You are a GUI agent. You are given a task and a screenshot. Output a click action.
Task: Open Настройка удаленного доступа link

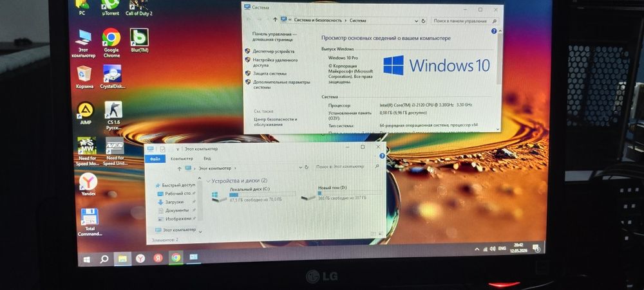click(275, 62)
